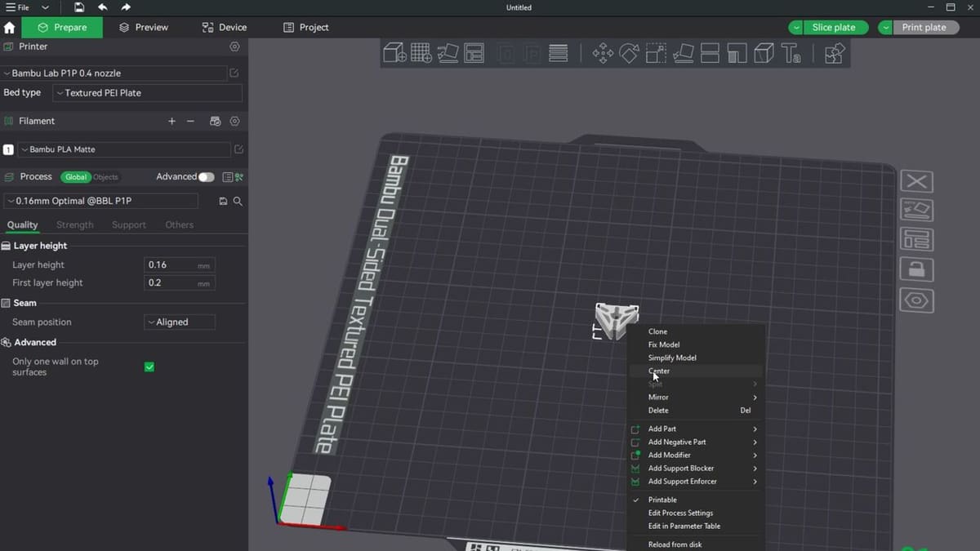Select the Rotate tool
The height and width of the screenshot is (551, 980).
pos(630,54)
